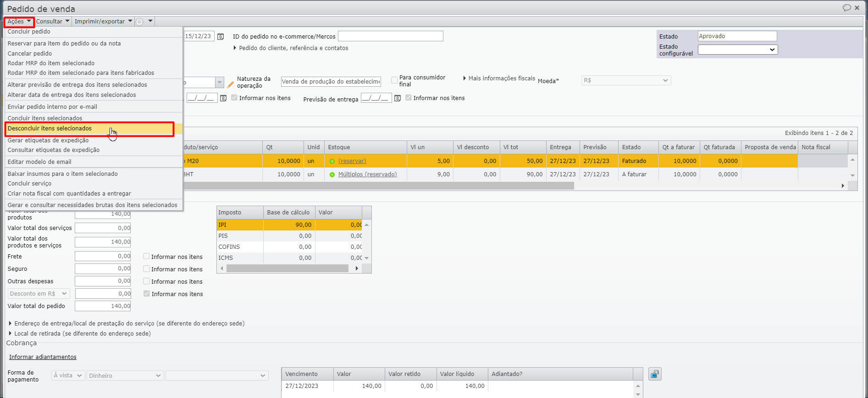868x398 pixels.
Task: Select Desconcluir itens selecionados menu entry
Action: pos(50,129)
